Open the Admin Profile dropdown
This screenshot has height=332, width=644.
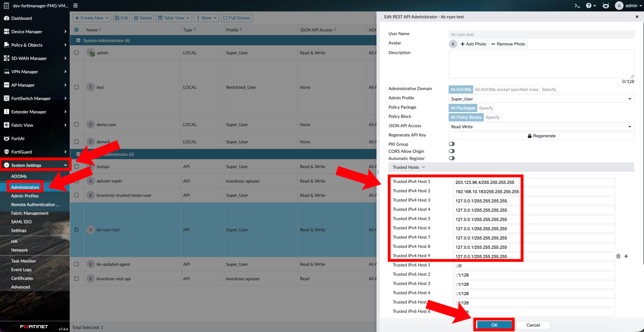point(541,99)
